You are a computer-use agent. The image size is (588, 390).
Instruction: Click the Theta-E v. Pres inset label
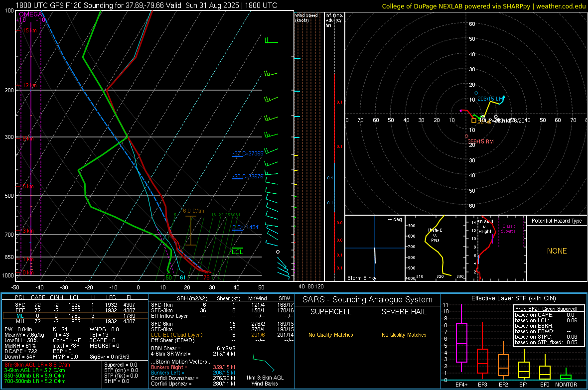435,235
